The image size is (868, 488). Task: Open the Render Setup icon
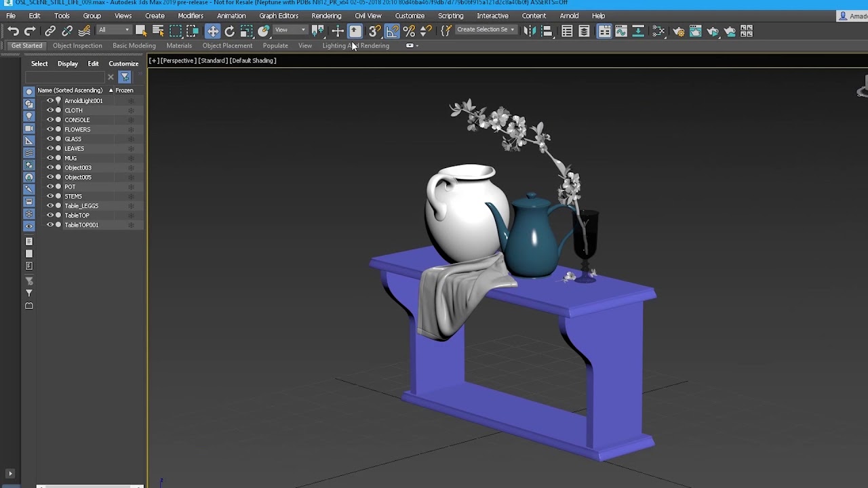click(678, 31)
